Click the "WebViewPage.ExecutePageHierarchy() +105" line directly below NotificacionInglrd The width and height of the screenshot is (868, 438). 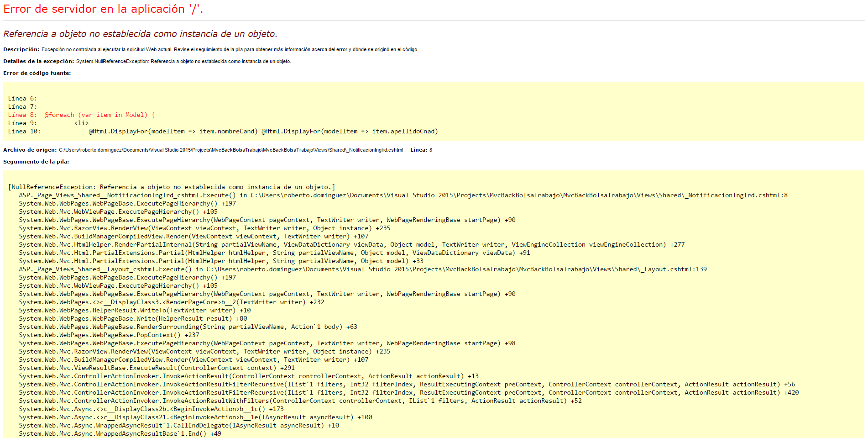click(118, 212)
